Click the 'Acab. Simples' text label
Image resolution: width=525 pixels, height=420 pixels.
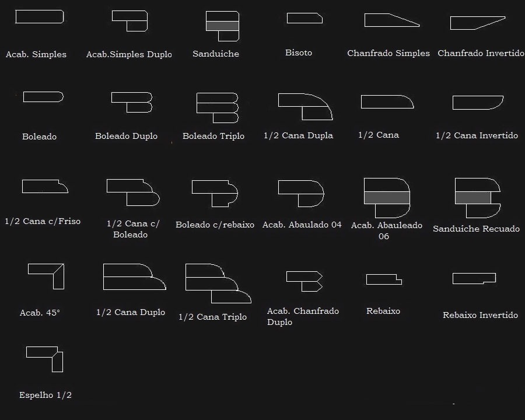coord(36,54)
